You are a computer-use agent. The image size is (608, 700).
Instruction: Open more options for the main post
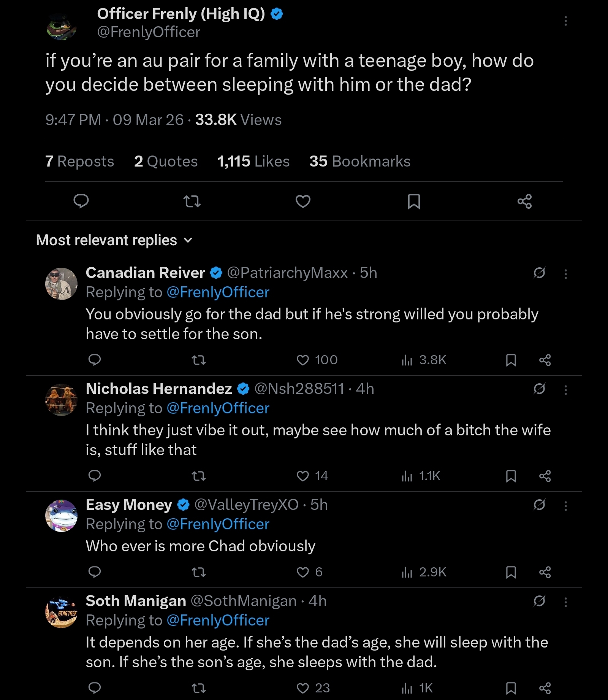click(566, 21)
